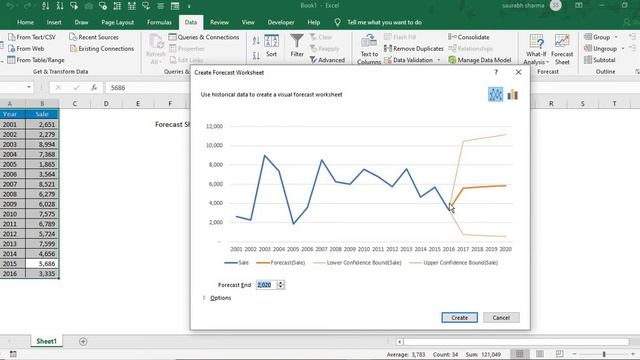Switch to the Developer tab

coord(281,22)
